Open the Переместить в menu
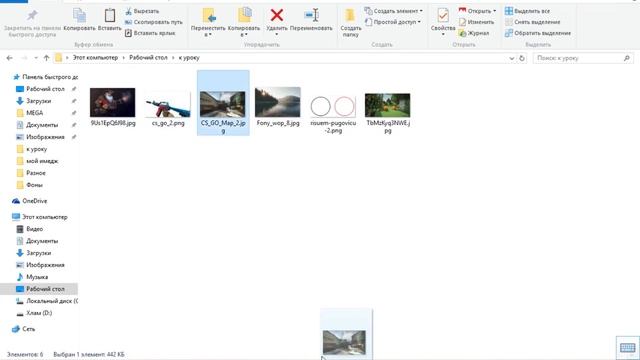 (x=208, y=22)
